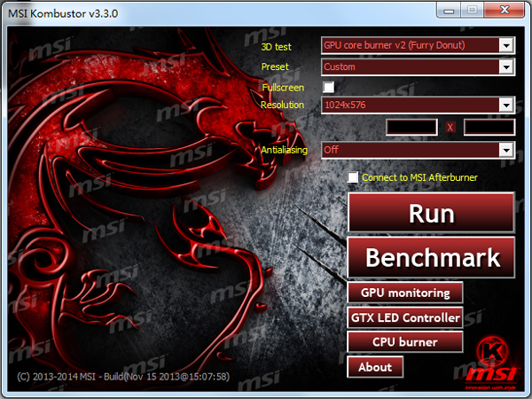This screenshot has width=532, height=399.
Task: Open the 3D test dropdown
Action: (x=418, y=45)
